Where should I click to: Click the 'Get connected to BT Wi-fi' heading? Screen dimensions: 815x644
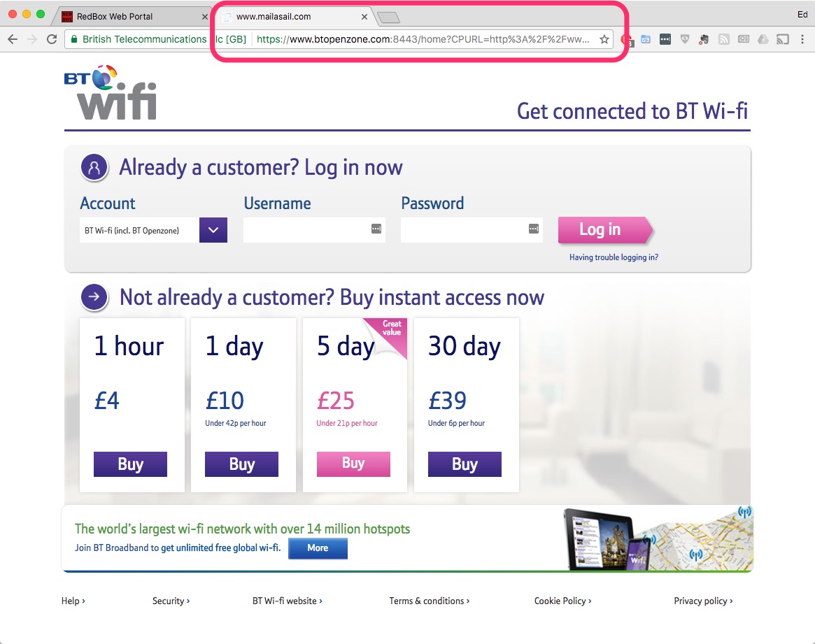pos(632,111)
